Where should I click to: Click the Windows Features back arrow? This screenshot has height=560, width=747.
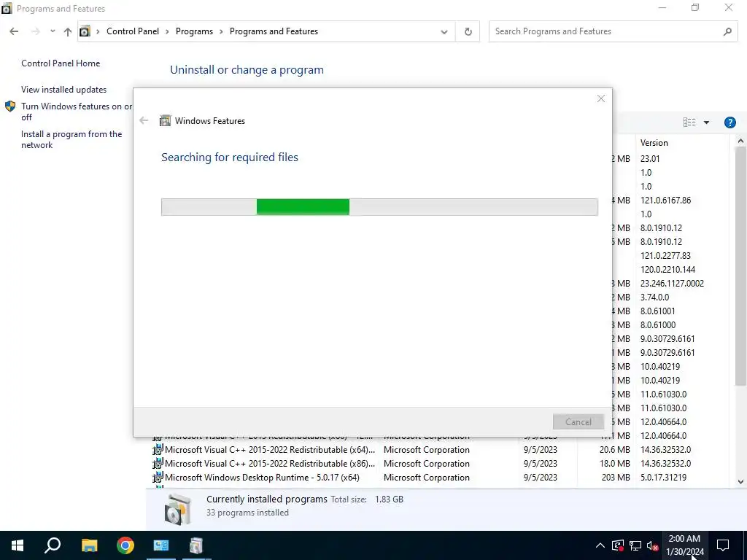pyautogui.click(x=144, y=120)
